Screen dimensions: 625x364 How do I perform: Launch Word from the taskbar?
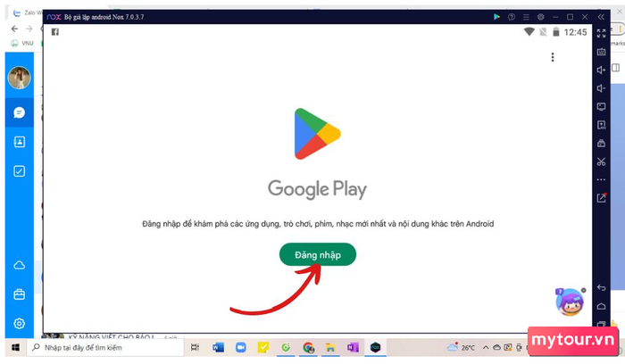218,347
